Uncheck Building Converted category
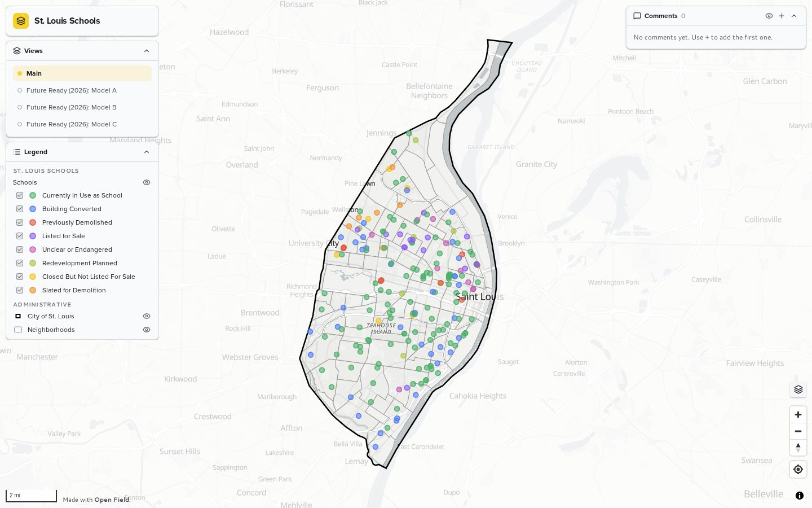This screenshot has width=812, height=508. 20,209
